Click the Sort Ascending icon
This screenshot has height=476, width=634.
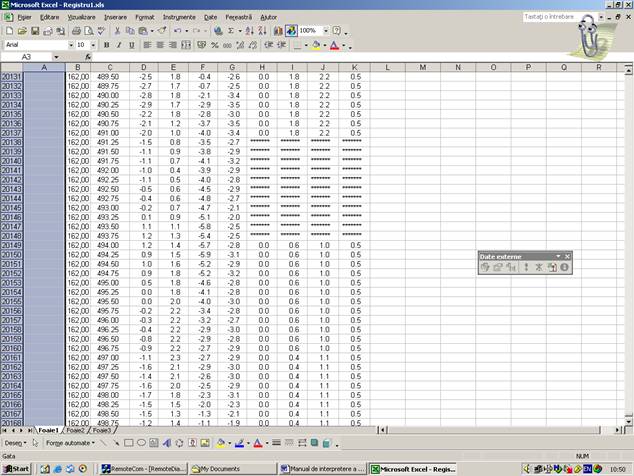click(x=250, y=31)
